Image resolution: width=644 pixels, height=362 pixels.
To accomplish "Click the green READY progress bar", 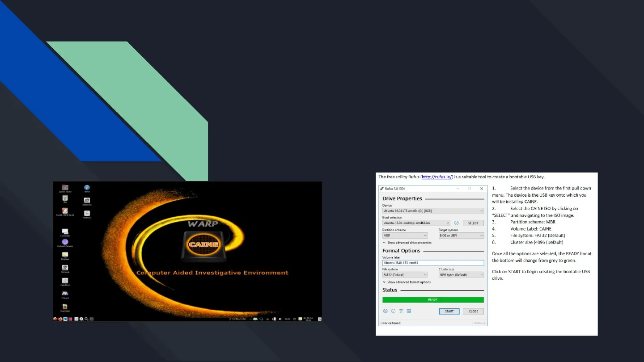I will pos(433,300).
